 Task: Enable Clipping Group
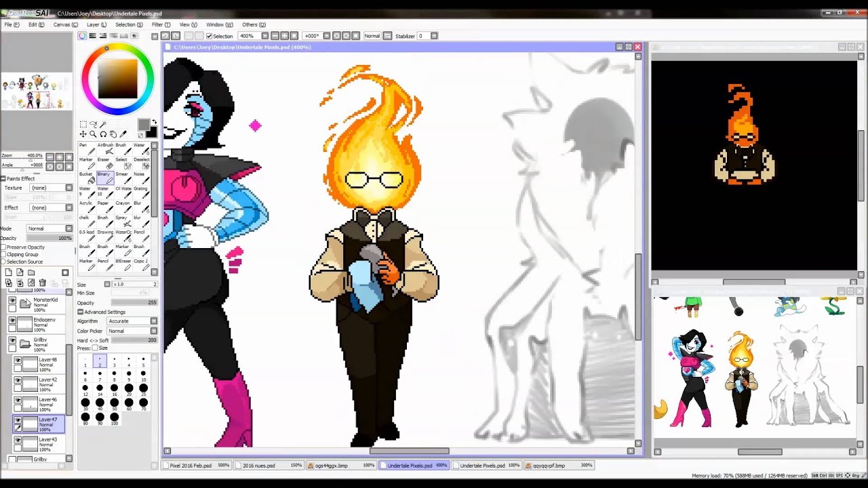3,255
